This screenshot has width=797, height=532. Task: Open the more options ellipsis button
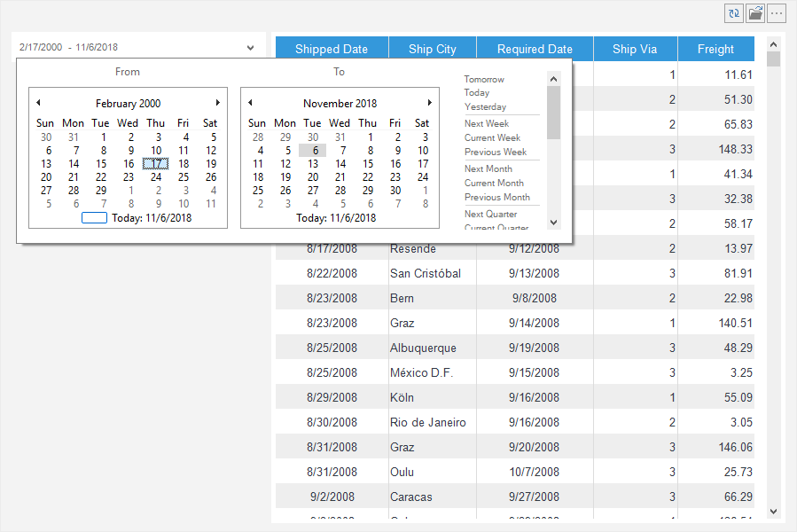777,13
